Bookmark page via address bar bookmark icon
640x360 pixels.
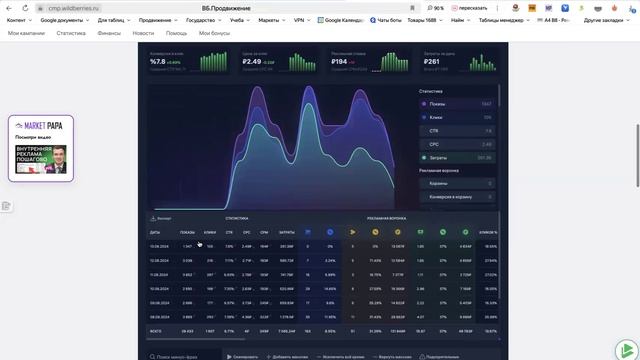[412, 8]
